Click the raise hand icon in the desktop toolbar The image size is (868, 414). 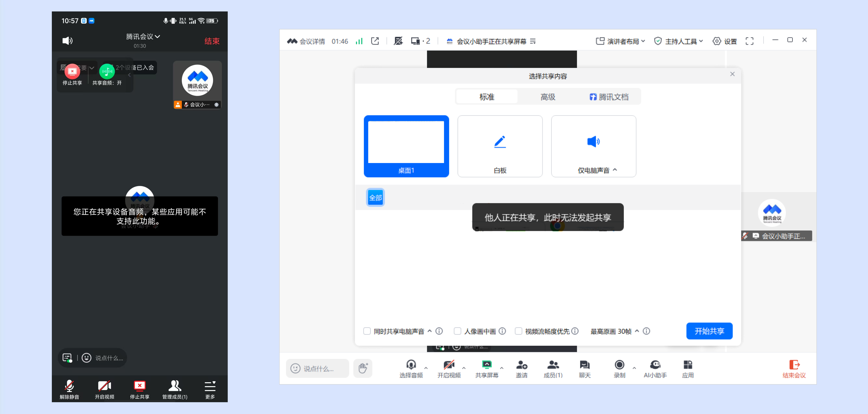[363, 368]
